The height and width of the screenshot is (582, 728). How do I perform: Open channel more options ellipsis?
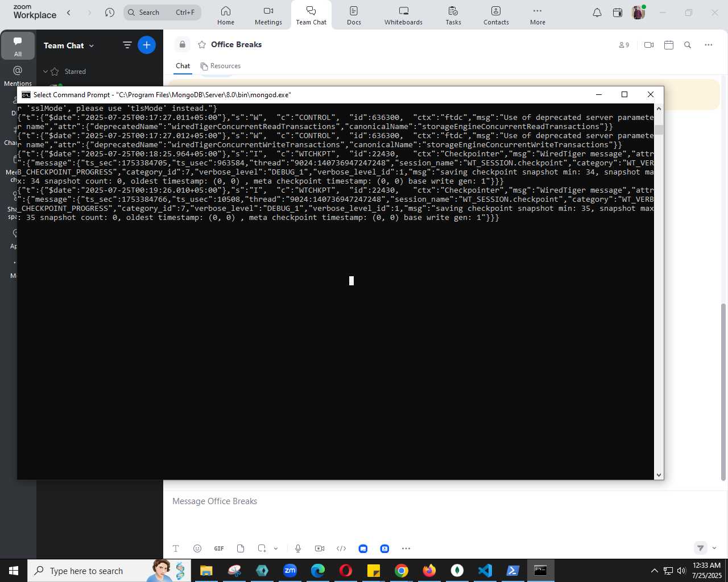(x=709, y=45)
